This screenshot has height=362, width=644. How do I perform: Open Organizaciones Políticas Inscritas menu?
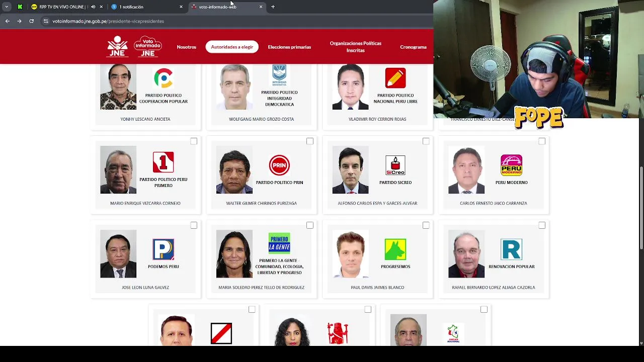pyautogui.click(x=356, y=47)
